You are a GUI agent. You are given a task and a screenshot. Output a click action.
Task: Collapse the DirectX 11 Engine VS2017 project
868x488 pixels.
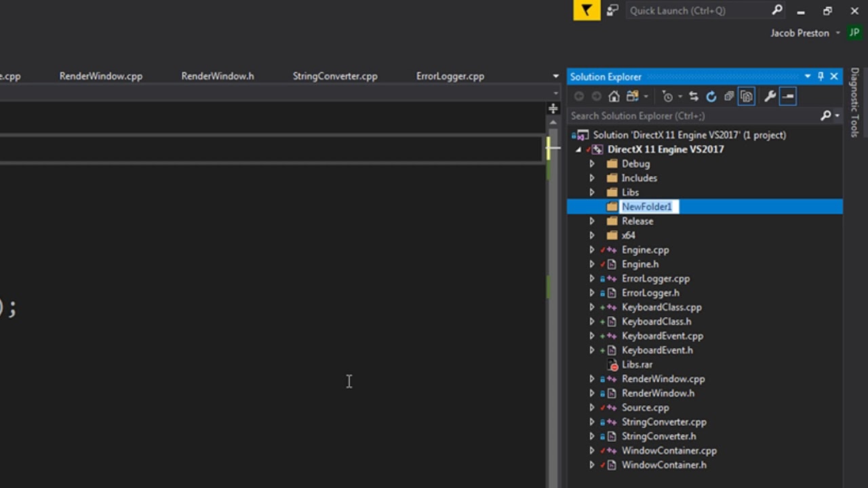tap(578, 150)
